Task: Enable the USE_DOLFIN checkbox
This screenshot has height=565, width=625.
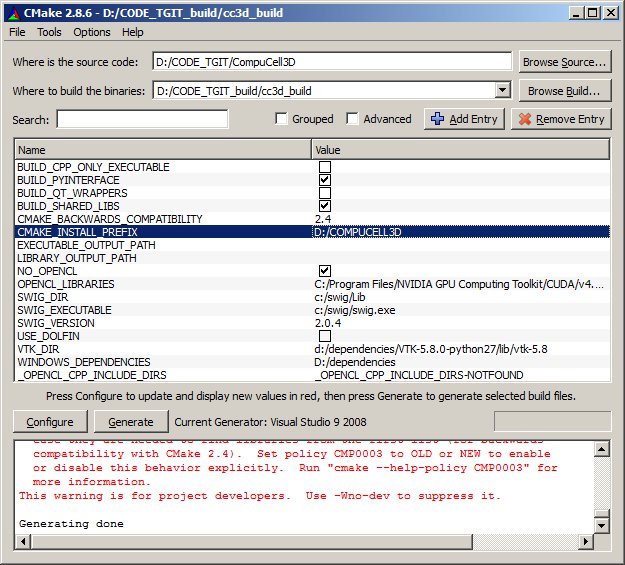Action: 325,336
